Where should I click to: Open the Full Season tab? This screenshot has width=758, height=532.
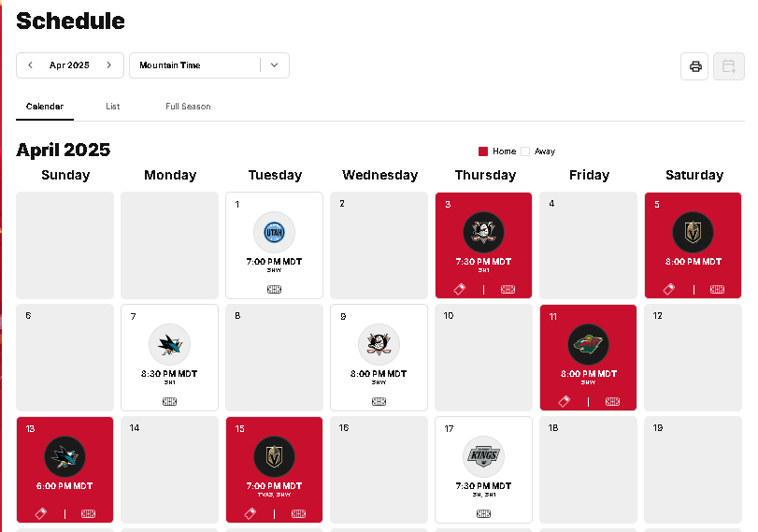coord(188,107)
